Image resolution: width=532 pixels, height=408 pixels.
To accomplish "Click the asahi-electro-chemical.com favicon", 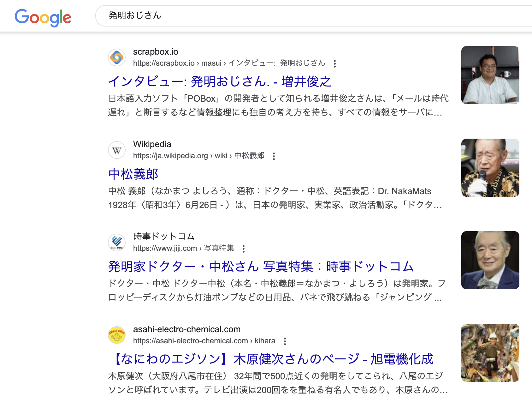I will pos(117,335).
